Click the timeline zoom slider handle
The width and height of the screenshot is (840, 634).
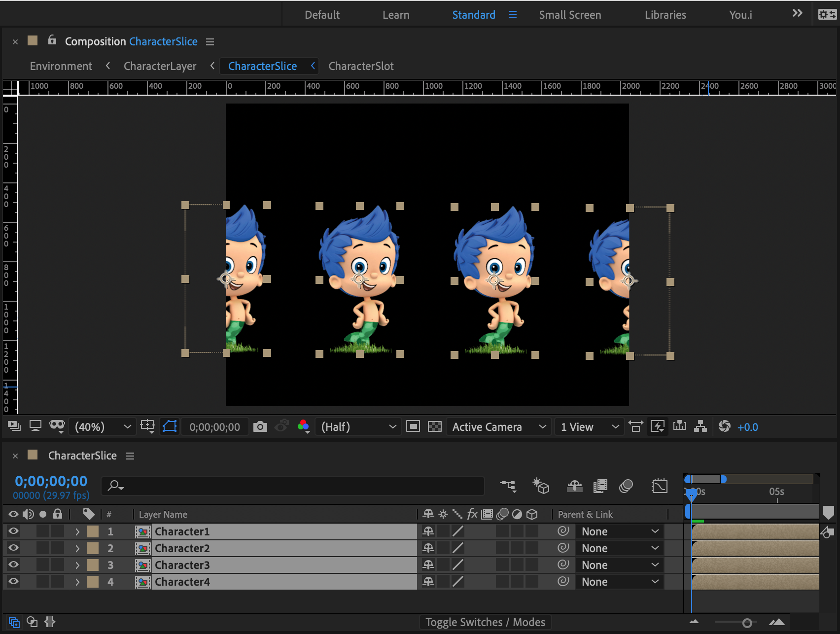click(x=747, y=623)
